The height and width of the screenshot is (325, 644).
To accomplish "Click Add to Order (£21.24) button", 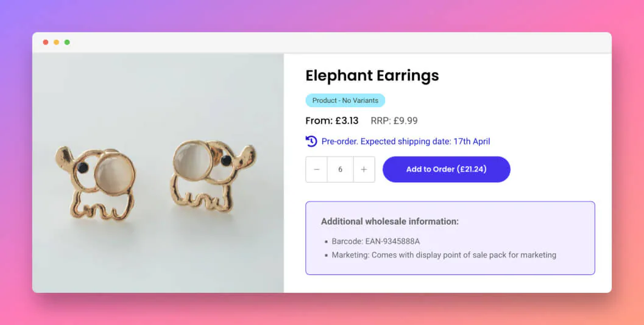I will click(447, 169).
